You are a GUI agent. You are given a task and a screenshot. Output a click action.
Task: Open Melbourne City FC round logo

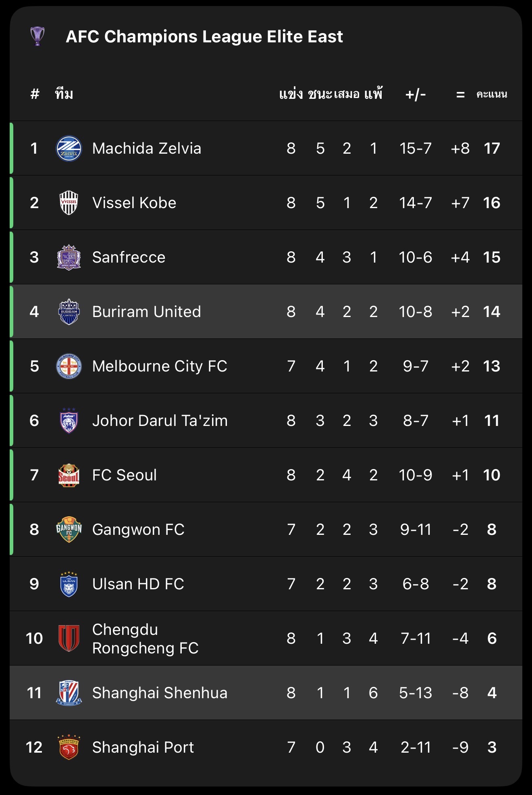point(69,366)
